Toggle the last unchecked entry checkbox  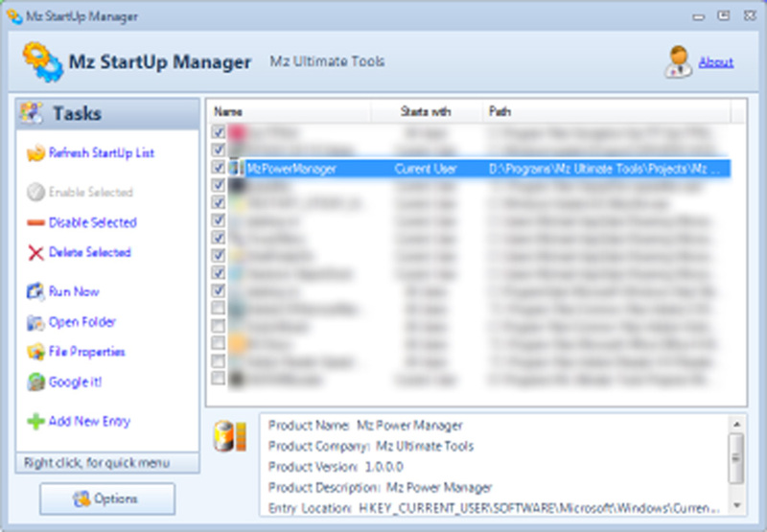(219, 379)
